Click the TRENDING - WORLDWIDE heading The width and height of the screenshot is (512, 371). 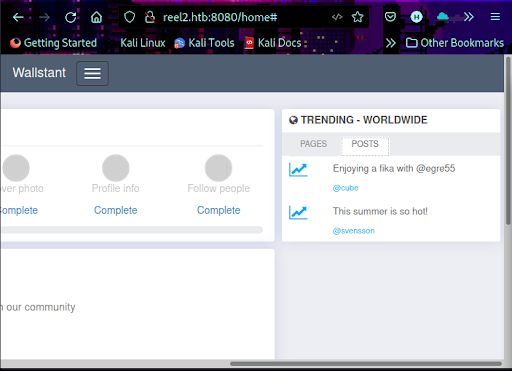coord(364,120)
